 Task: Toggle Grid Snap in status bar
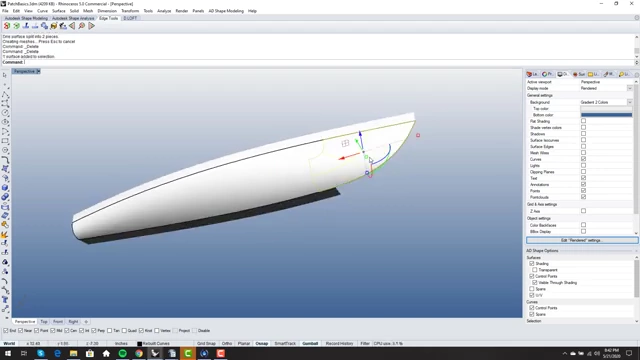206,344
